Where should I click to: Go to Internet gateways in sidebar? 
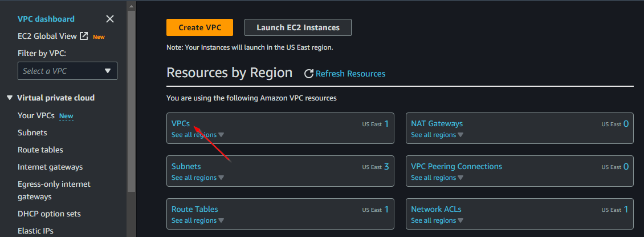pyautogui.click(x=50, y=167)
